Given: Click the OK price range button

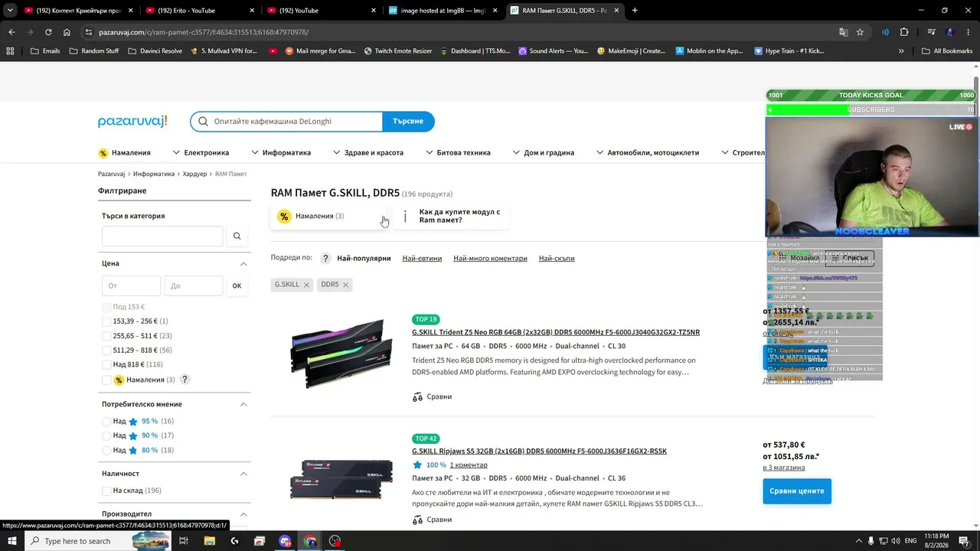Looking at the screenshot, I should pos(237,286).
